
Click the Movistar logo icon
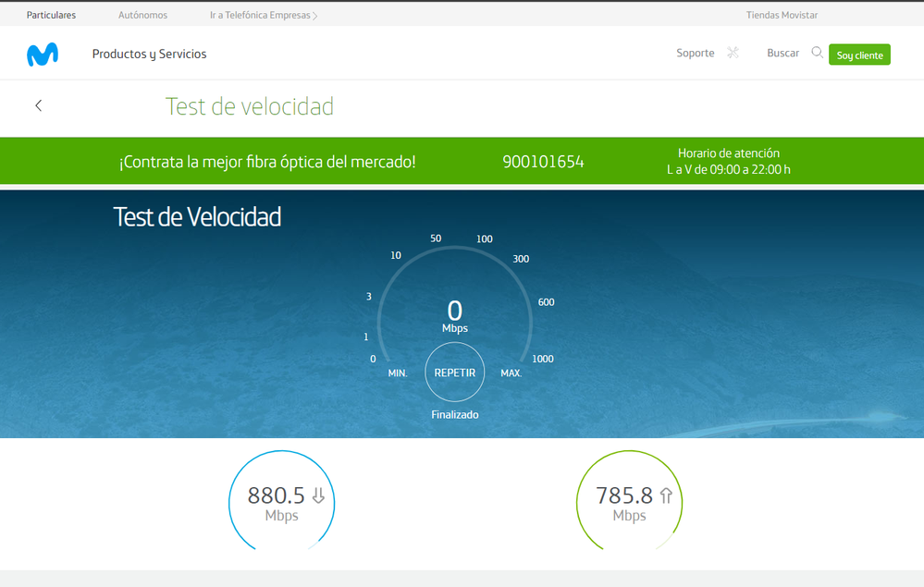(43, 55)
